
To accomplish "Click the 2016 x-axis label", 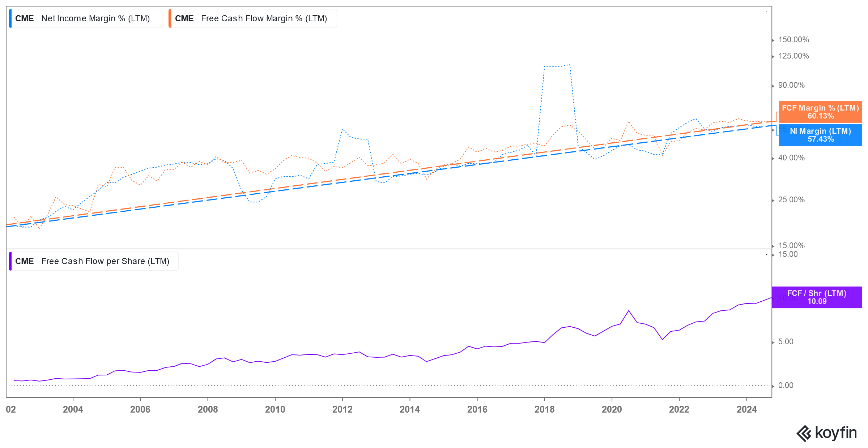I will (477, 409).
